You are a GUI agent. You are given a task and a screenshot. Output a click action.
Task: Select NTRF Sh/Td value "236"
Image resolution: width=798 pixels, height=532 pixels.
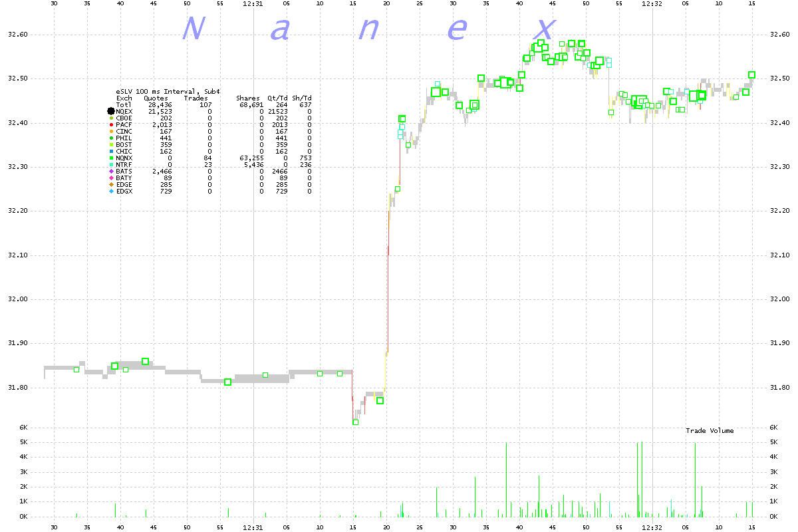click(x=305, y=165)
